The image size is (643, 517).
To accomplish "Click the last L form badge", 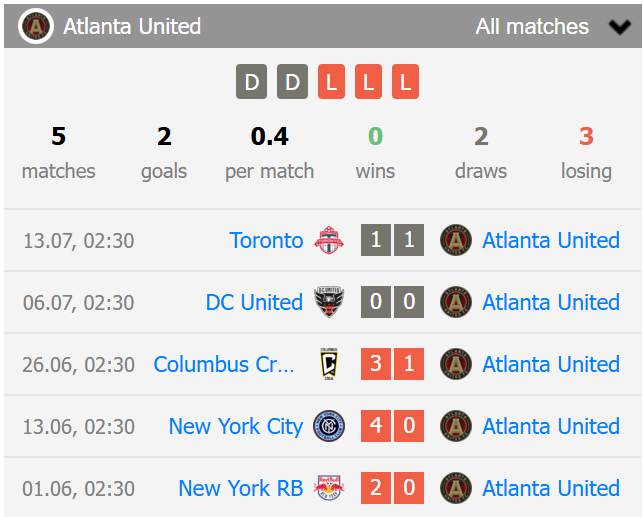I will [405, 82].
